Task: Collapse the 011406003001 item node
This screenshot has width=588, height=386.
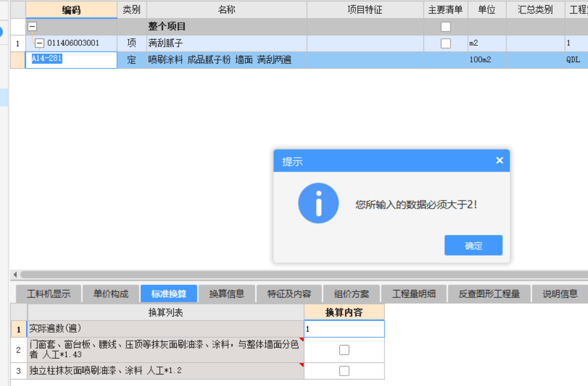Action: coord(39,43)
